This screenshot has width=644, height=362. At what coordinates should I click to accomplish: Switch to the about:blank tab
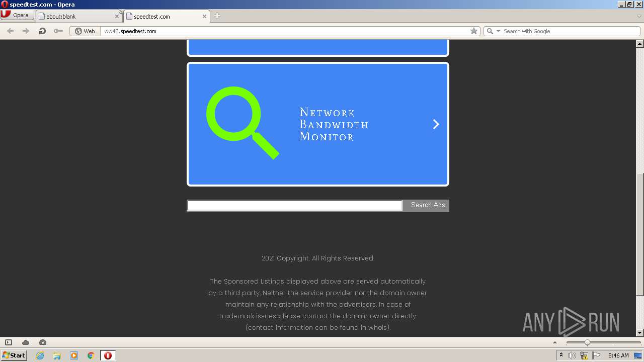pyautogui.click(x=79, y=16)
